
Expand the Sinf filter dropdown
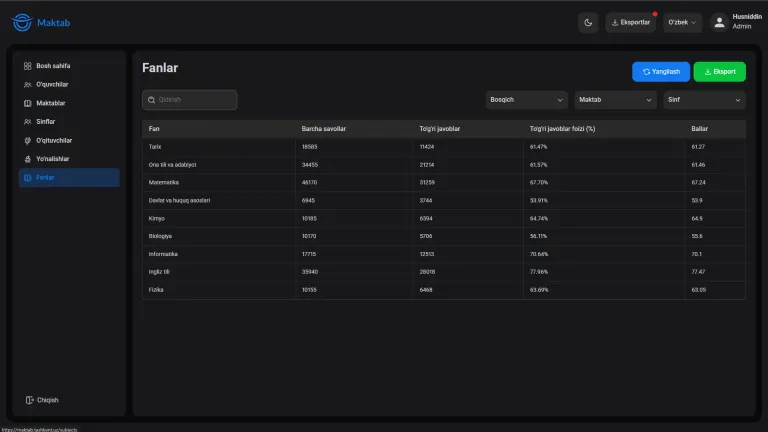704,100
